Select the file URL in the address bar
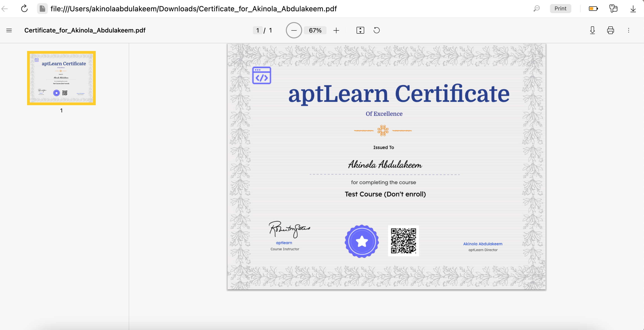This screenshot has height=330, width=644. coord(194,9)
